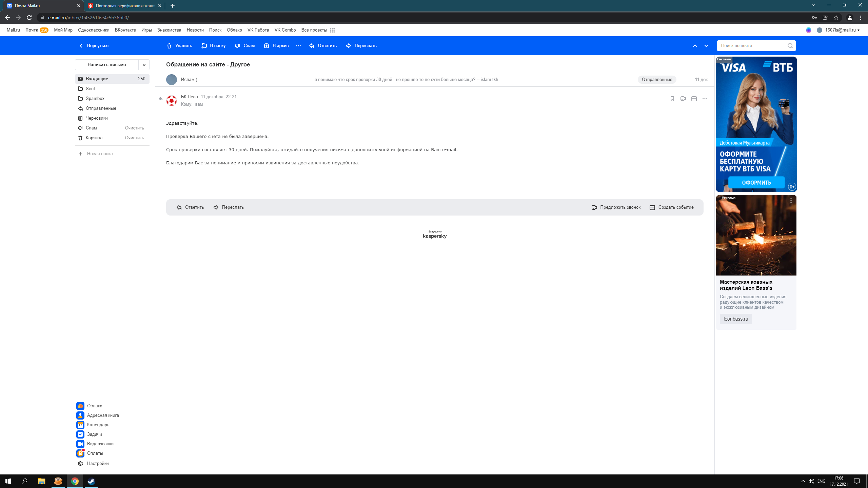Viewport: 868px width, 488px height.
Task: Open Steam from the Windows taskbar
Action: tap(91, 481)
